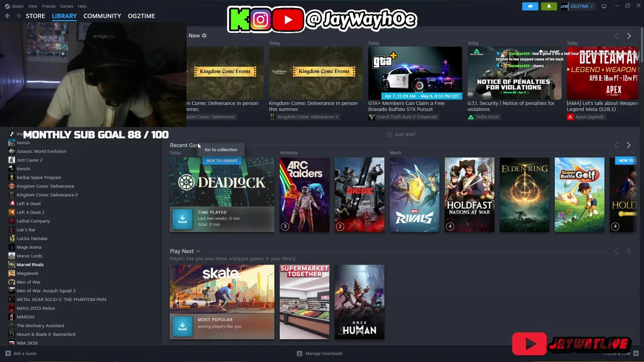Image resolution: width=644 pixels, height=362 pixels.
Task: Click Add a Game link
Action: [x=21, y=353]
